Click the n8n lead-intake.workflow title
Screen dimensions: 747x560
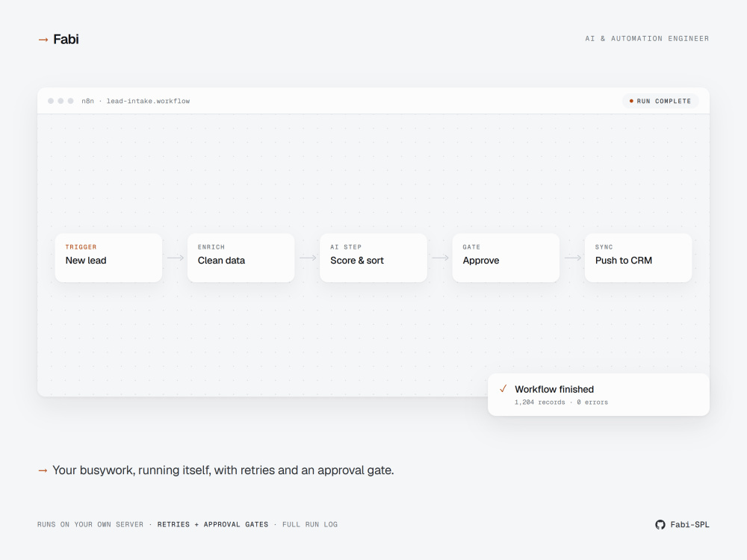[x=136, y=101]
